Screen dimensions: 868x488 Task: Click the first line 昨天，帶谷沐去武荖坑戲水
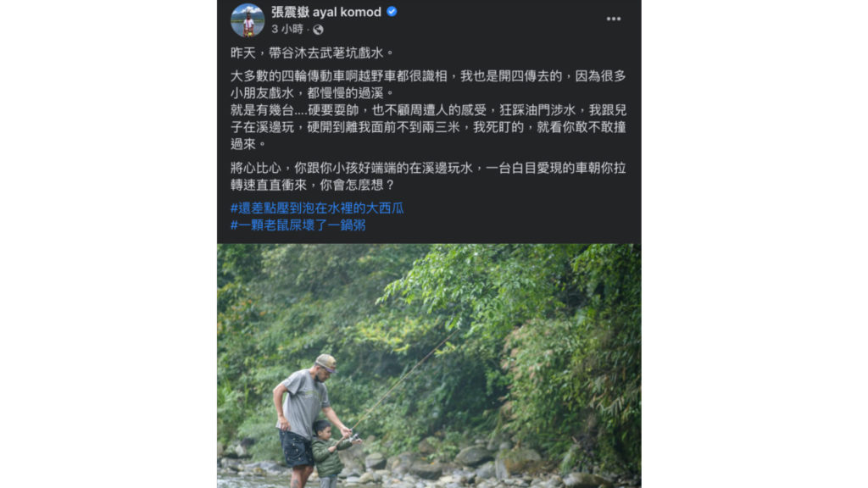tap(313, 53)
